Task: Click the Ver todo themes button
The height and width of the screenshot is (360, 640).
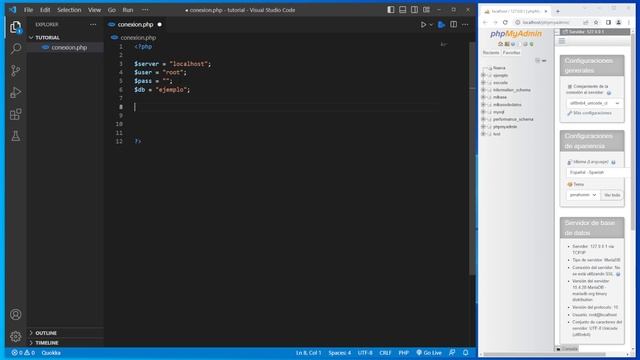Action: pos(612,195)
